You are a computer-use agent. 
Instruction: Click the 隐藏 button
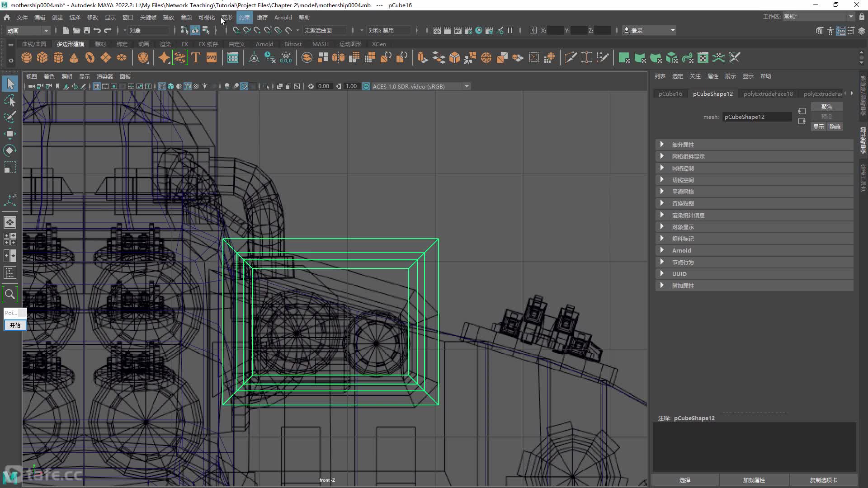[x=835, y=127]
